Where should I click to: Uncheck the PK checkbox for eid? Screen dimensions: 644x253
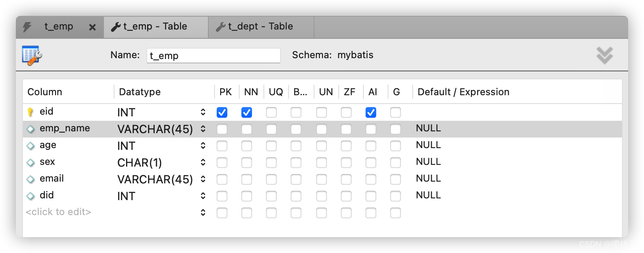[222, 112]
